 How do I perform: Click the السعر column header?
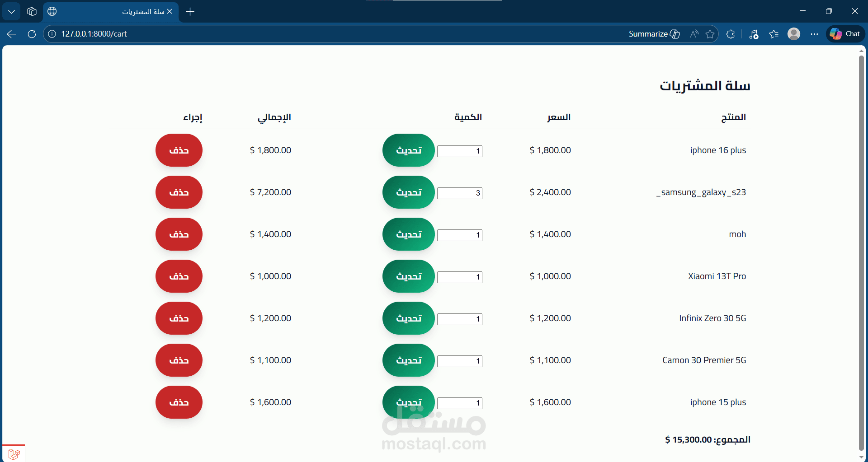(x=559, y=117)
